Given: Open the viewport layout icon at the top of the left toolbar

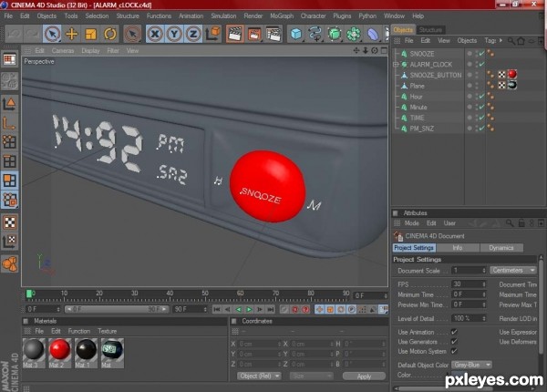Looking at the screenshot, I should [x=9, y=59].
